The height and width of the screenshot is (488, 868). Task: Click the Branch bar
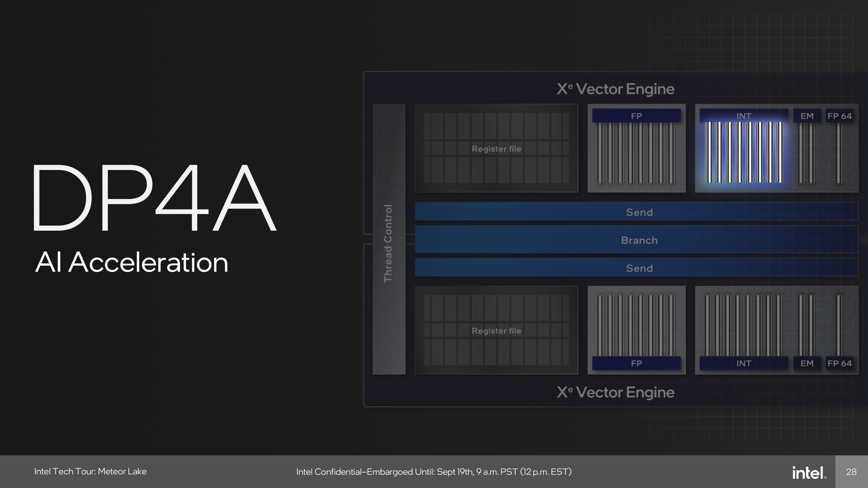pos(637,239)
